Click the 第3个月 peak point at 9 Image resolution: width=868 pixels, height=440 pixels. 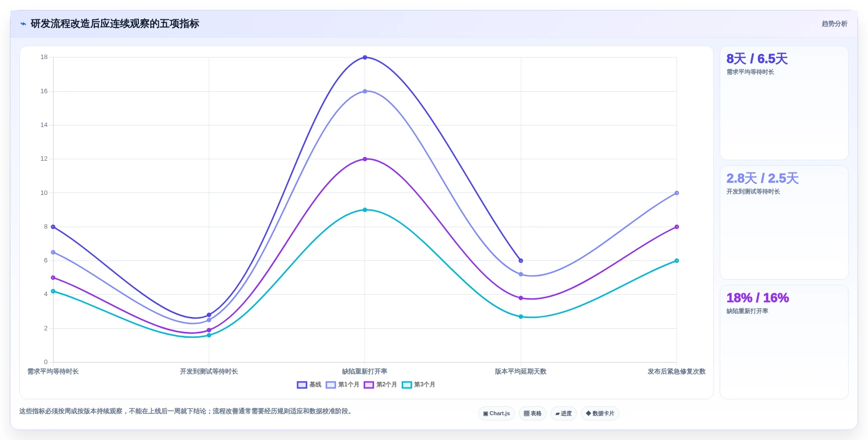[x=365, y=210]
